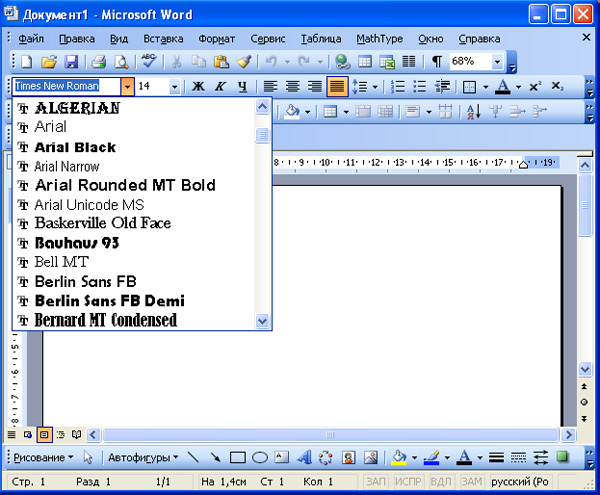Open the font size dropdown

click(x=174, y=87)
